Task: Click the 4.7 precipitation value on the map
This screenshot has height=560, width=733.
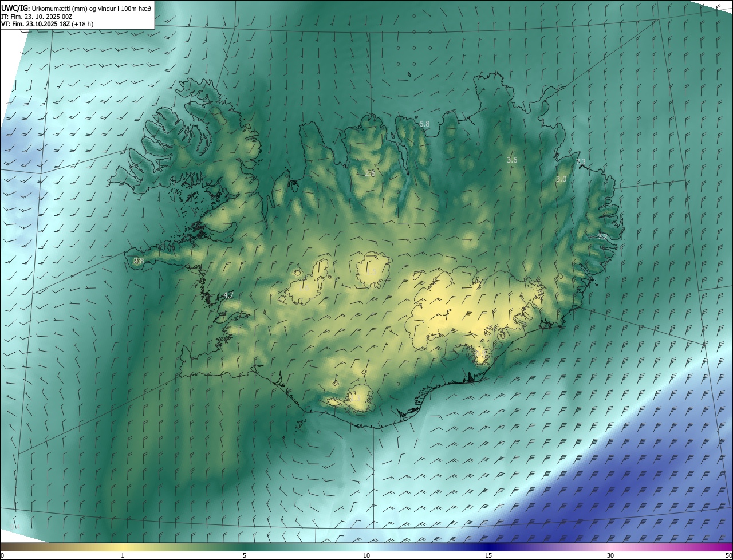Action: 228,295
